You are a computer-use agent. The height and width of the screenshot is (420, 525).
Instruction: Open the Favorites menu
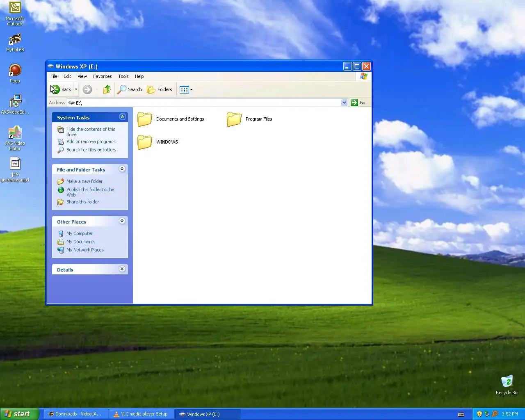coord(102,76)
